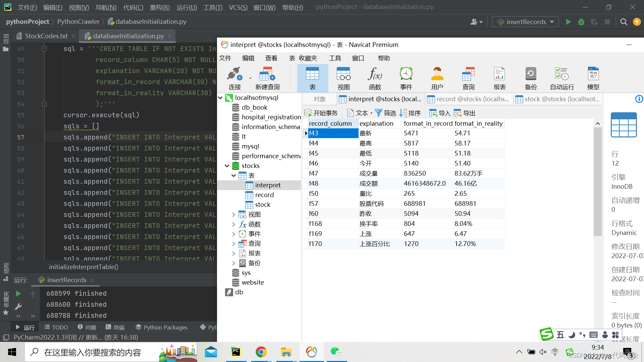
Task: Open New Query in Navicat toolbar
Action: coord(267,78)
